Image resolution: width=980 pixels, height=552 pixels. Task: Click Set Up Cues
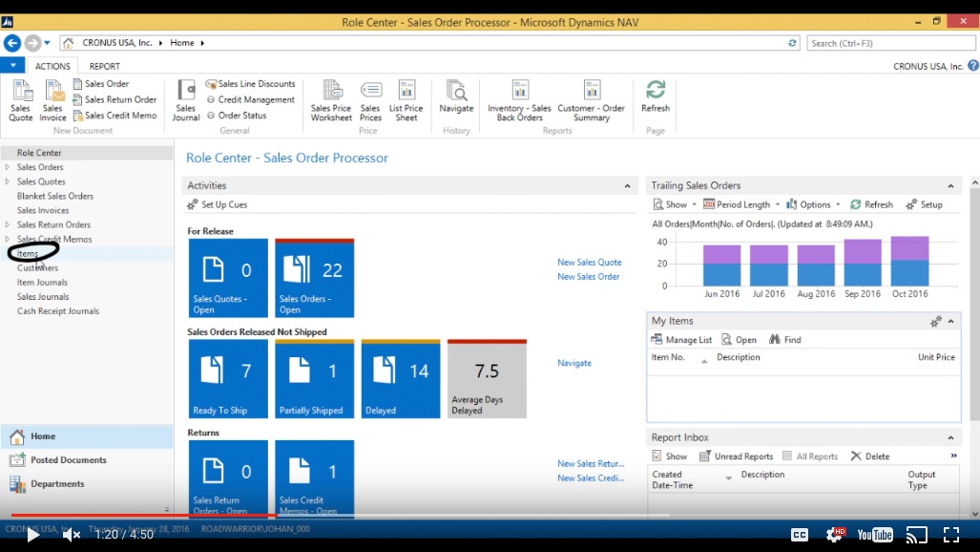pos(217,204)
